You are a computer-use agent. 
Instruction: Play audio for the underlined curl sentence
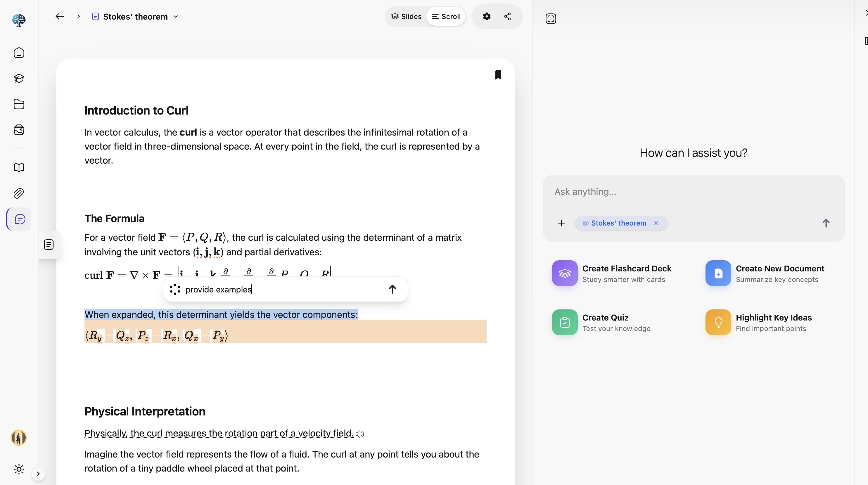coord(359,434)
